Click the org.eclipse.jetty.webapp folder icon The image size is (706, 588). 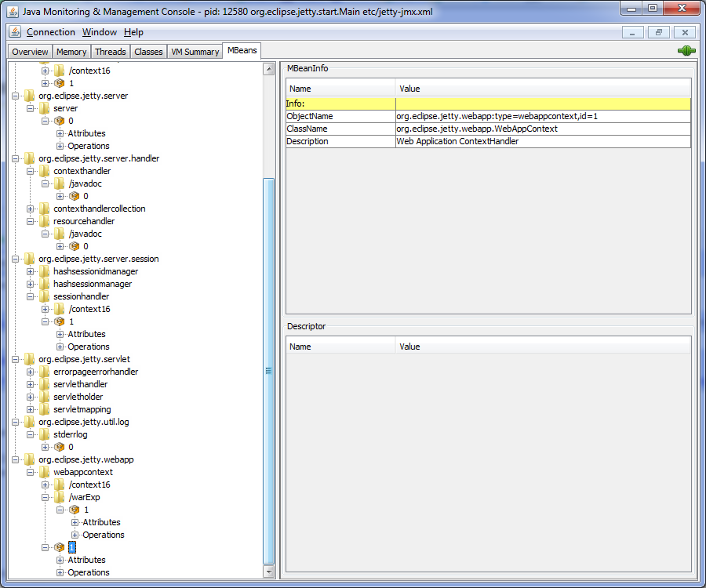pyautogui.click(x=29, y=459)
